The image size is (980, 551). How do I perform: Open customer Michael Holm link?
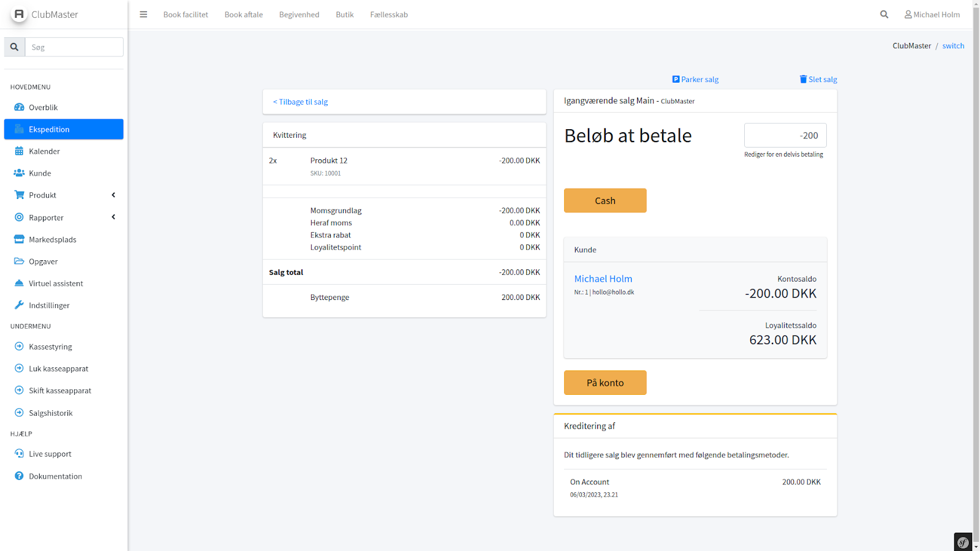coord(603,279)
